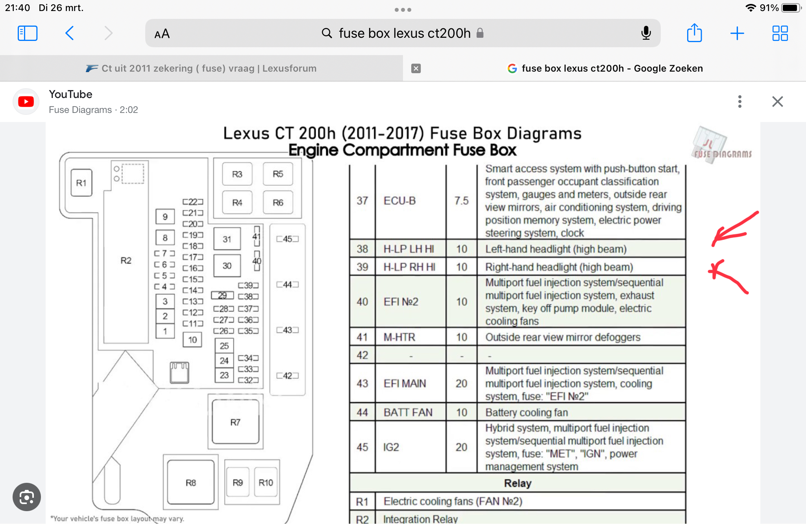Click the 'BATT FAN' fuse name
806x532 pixels.
point(408,412)
